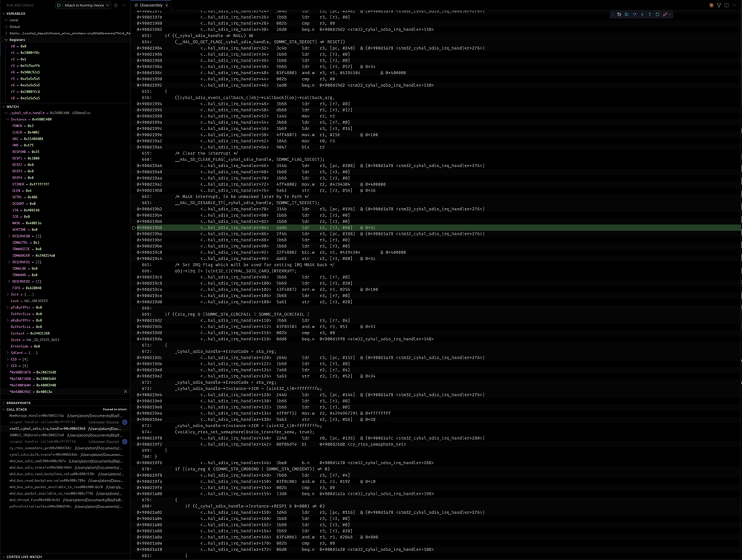The height and width of the screenshot is (560, 742).
Task: Click the reset device debug toolbar icon
Action: click(619, 15)
